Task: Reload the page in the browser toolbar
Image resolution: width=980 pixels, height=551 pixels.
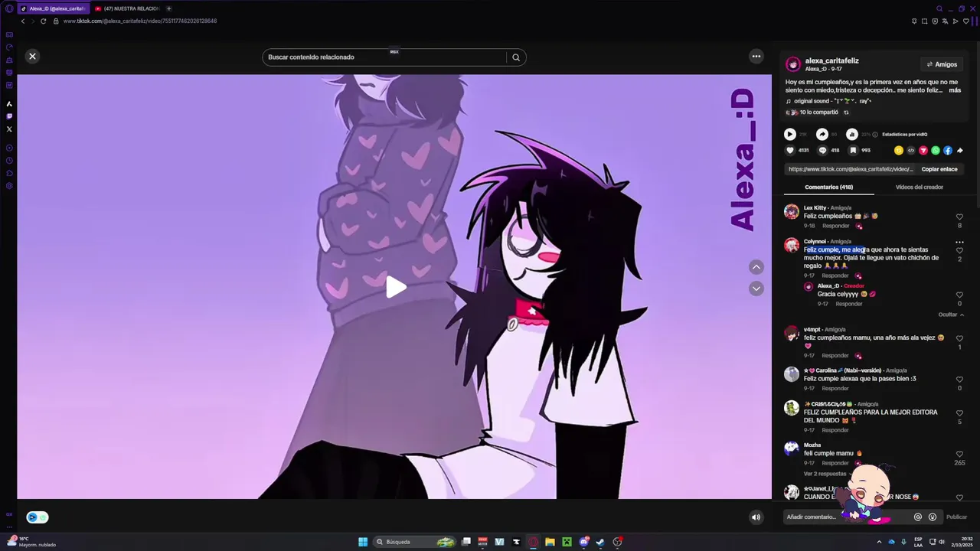Action: tap(43, 21)
